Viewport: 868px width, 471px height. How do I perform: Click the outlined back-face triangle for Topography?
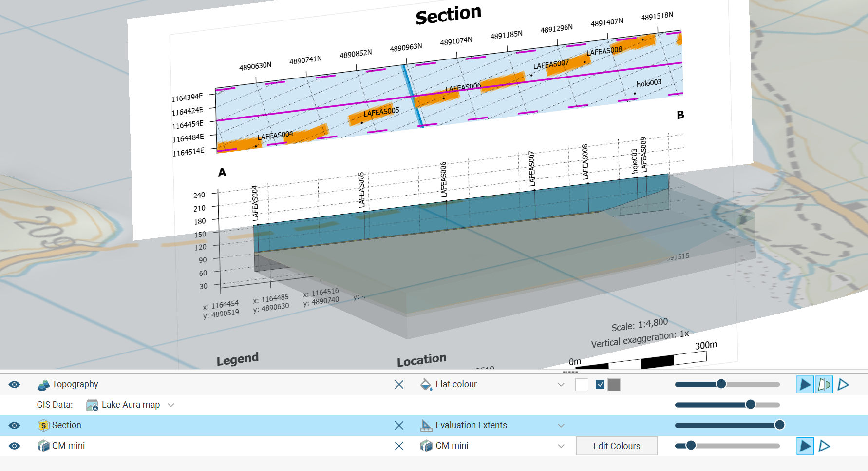[843, 385]
